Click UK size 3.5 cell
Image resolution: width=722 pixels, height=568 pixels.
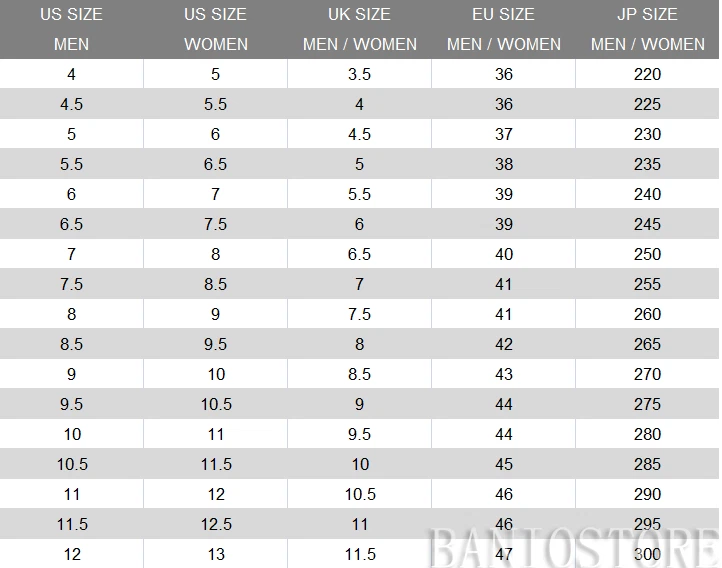pyautogui.click(x=360, y=74)
